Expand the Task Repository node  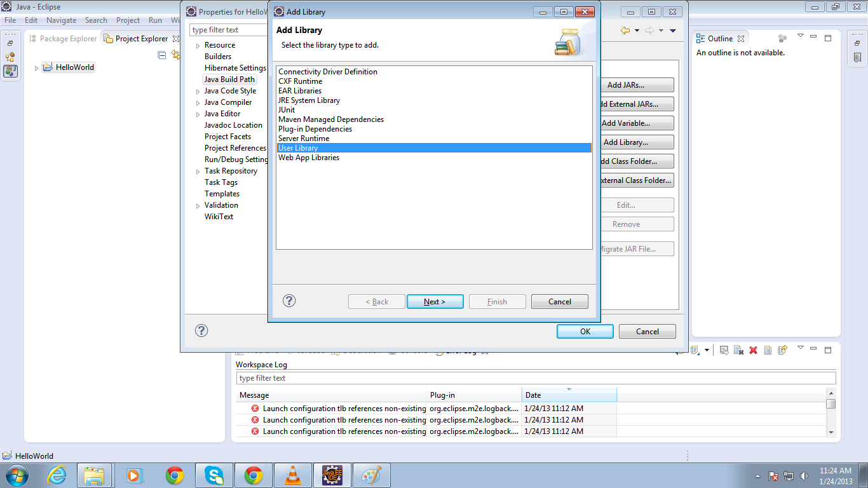coord(198,172)
